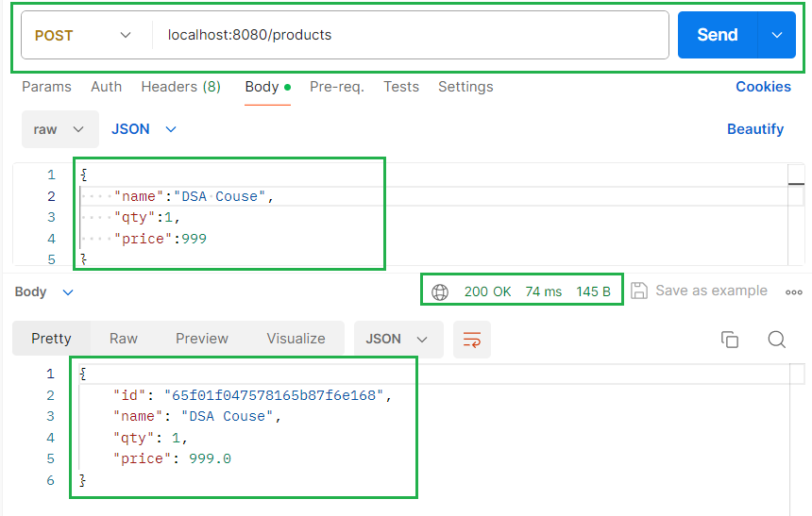
Task: Click the save icon beside Save as example
Action: (639, 291)
